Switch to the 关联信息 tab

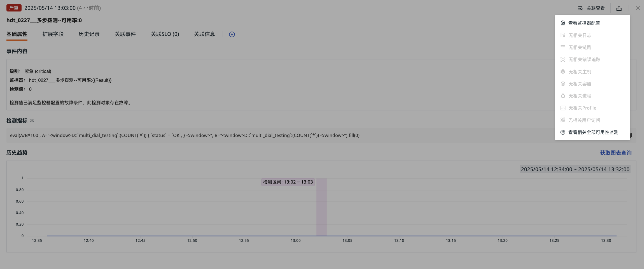pyautogui.click(x=204, y=34)
